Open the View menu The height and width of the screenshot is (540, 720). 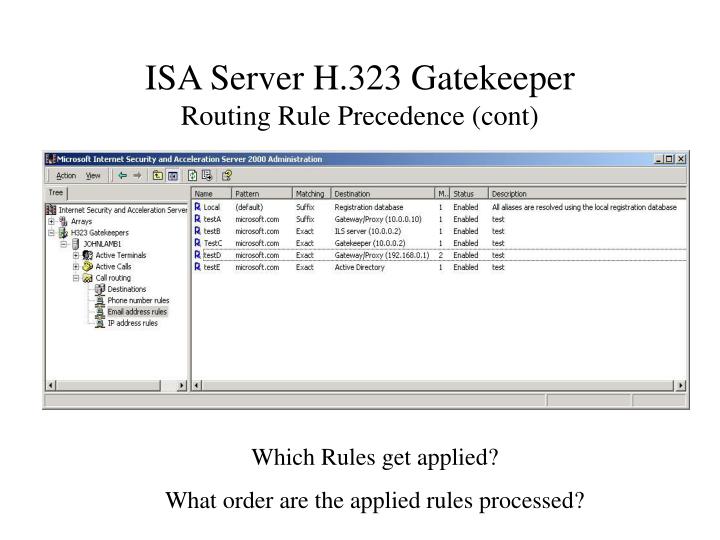point(93,176)
